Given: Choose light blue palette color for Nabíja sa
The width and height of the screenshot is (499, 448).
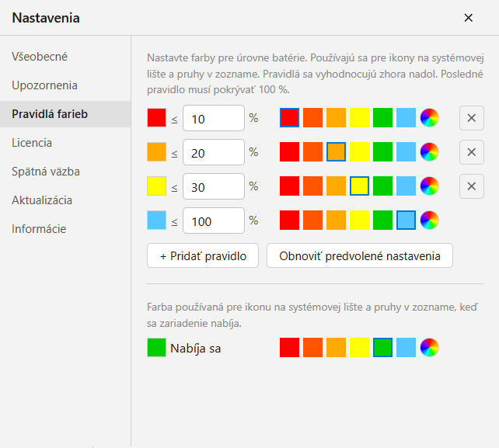Looking at the screenshot, I should (406, 348).
